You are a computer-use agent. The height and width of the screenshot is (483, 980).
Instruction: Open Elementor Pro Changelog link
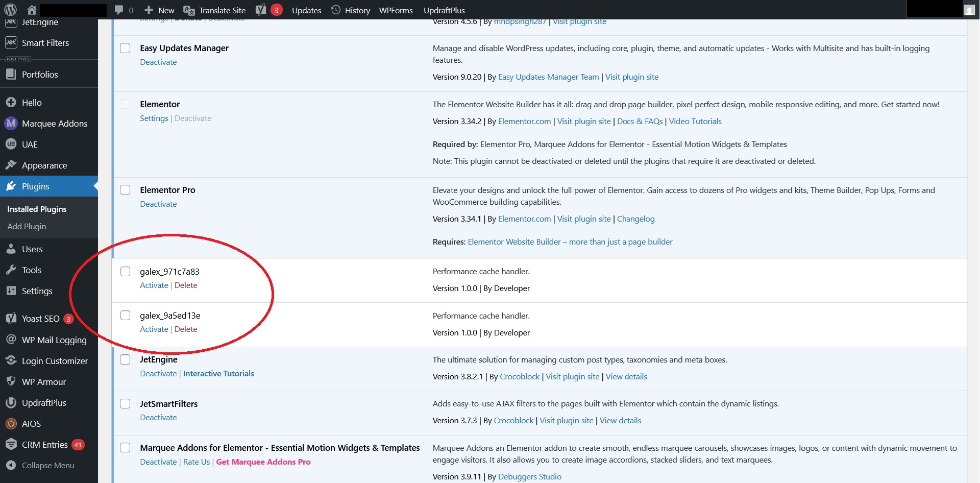[x=635, y=219]
